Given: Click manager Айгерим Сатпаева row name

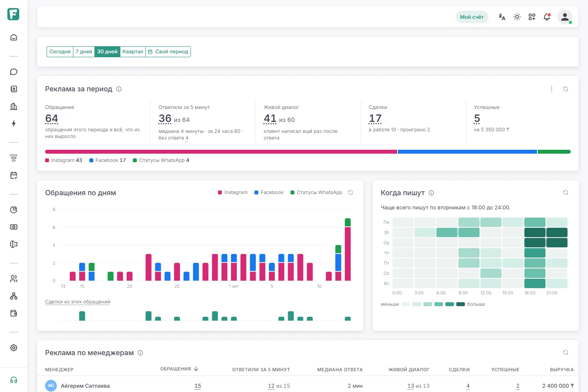Looking at the screenshot, I should click(x=85, y=386).
